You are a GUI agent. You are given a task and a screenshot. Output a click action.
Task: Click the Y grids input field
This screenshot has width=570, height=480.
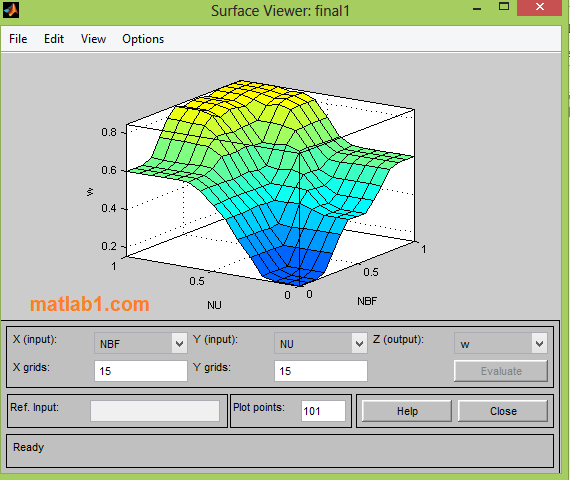321,371
